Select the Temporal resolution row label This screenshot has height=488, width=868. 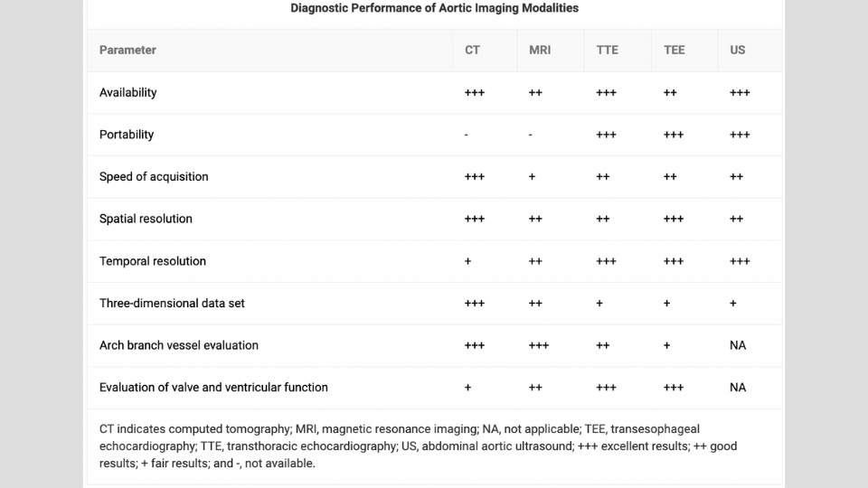(x=153, y=261)
